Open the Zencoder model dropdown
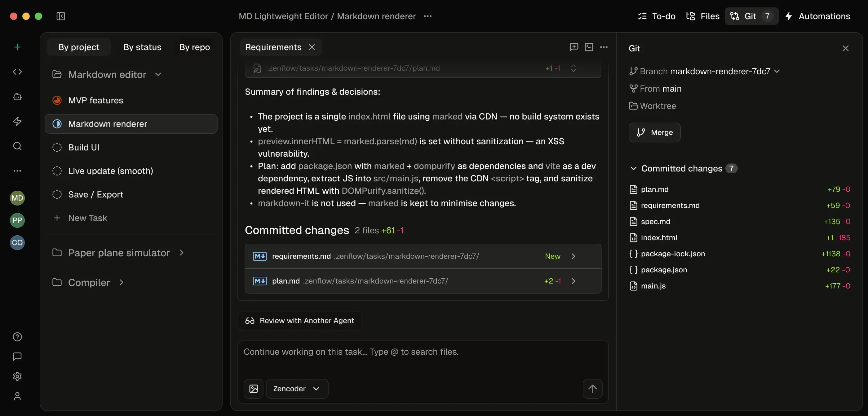Viewport: 868px width, 416px height. click(x=297, y=389)
